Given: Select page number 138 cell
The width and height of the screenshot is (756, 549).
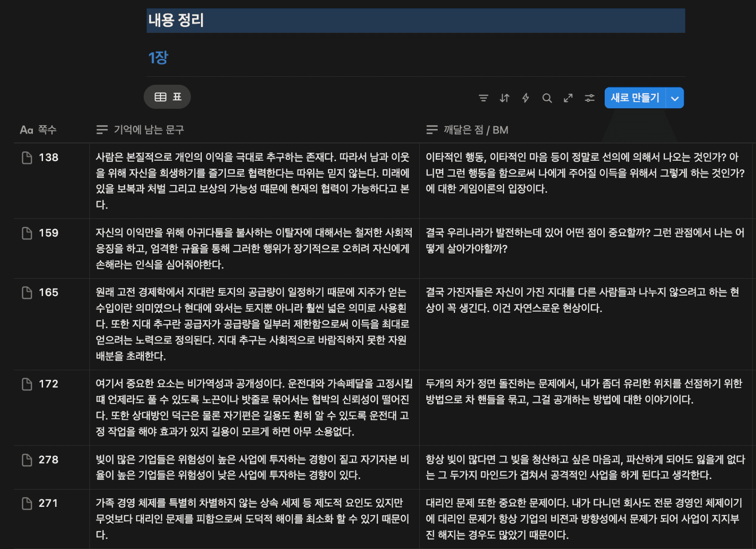Looking at the screenshot, I should click(x=51, y=181).
